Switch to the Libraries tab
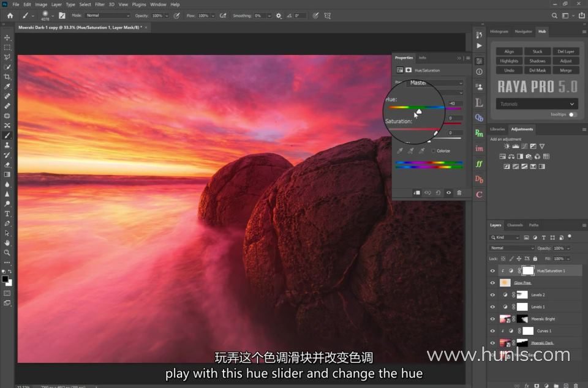Screen dimensions: 588x388 [x=497, y=129]
